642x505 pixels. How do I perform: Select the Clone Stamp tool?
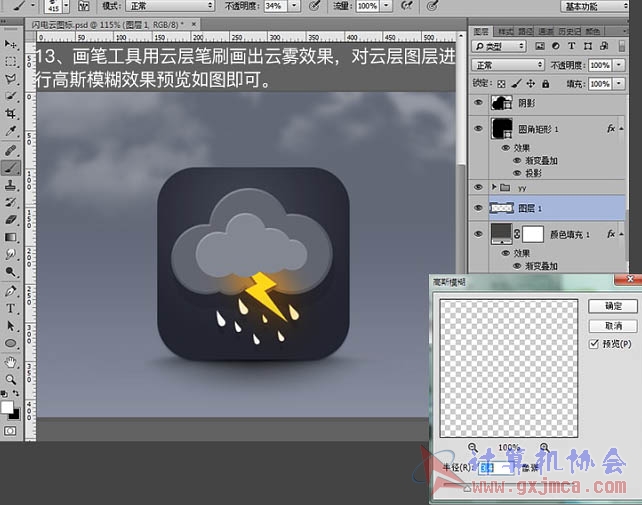pos(11,185)
